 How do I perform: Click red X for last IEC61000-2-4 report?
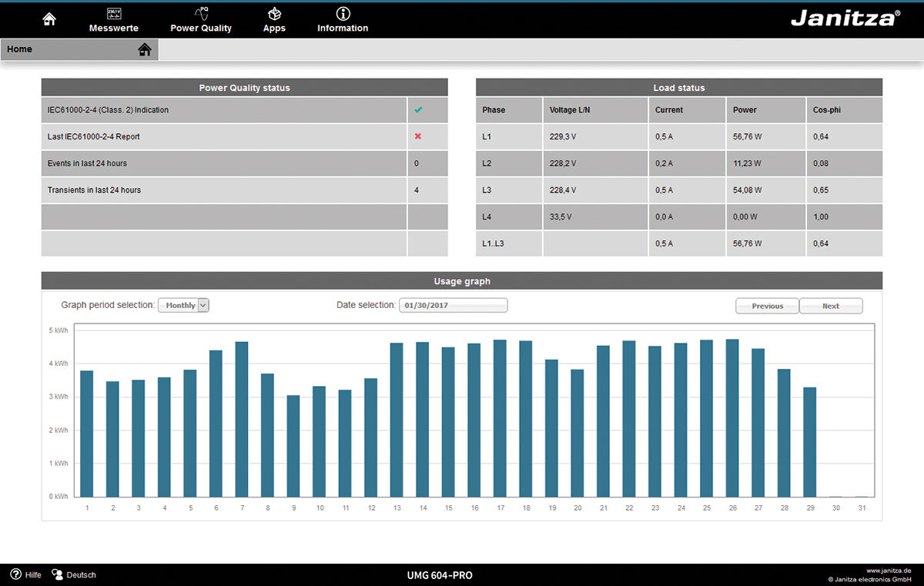click(x=418, y=136)
